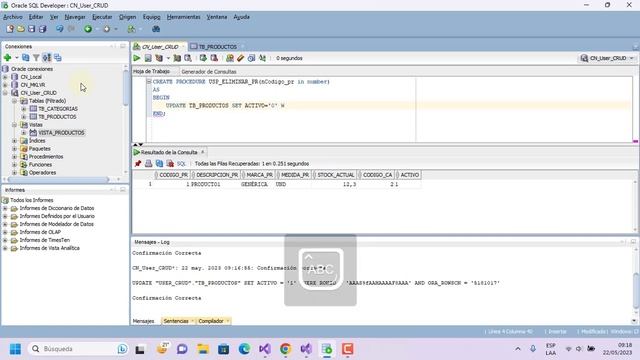640x360 pixels.
Task: Click the New file icon in main toolbar
Action: [x=10, y=29]
